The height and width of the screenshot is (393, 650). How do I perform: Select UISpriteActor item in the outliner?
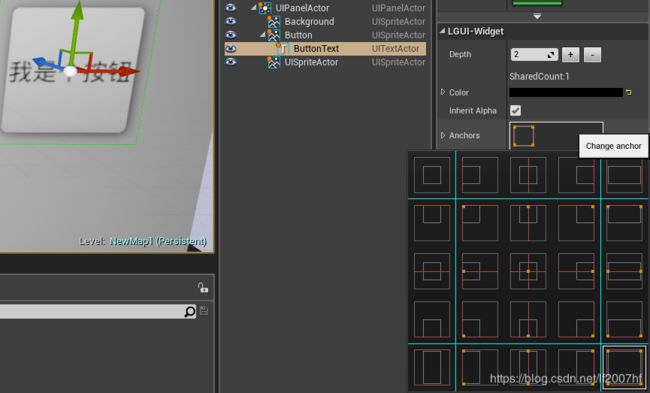tap(311, 62)
